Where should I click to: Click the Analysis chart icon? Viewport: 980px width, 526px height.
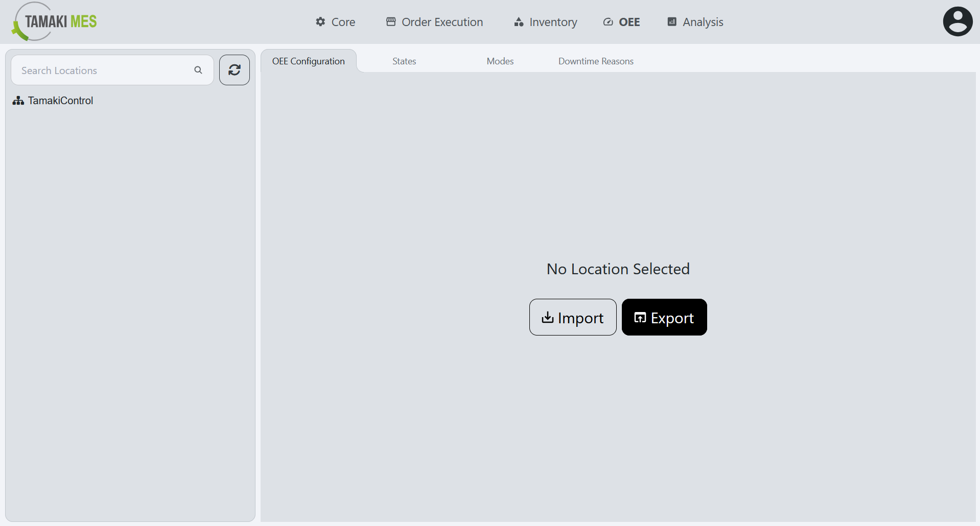671,21
